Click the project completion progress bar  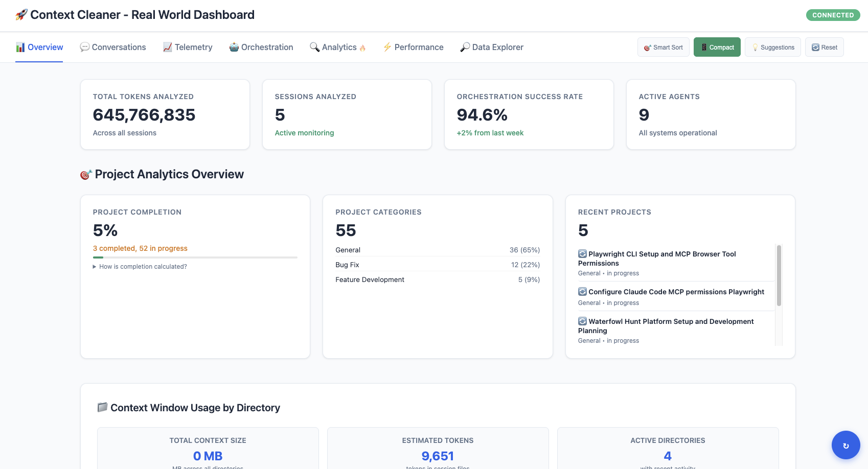(x=195, y=257)
